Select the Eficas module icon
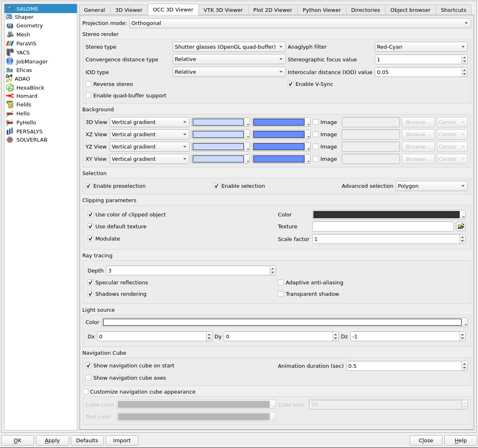The image size is (478, 448). click(9, 70)
